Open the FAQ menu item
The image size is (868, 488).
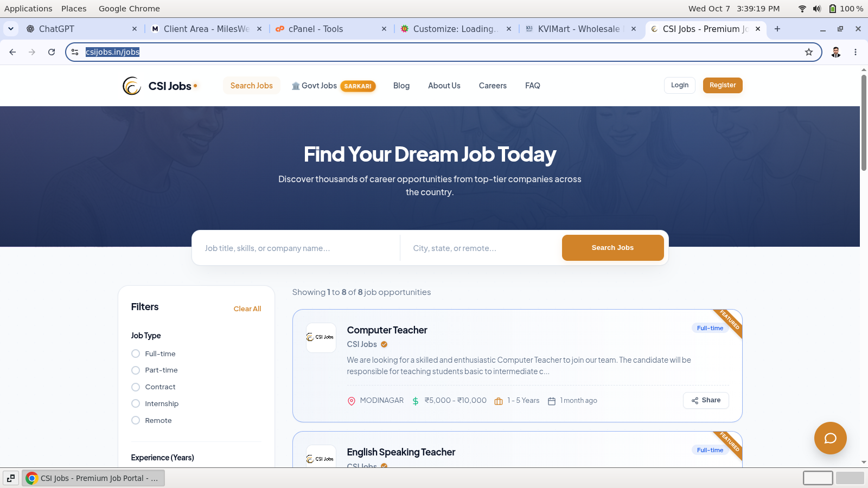[x=533, y=86]
